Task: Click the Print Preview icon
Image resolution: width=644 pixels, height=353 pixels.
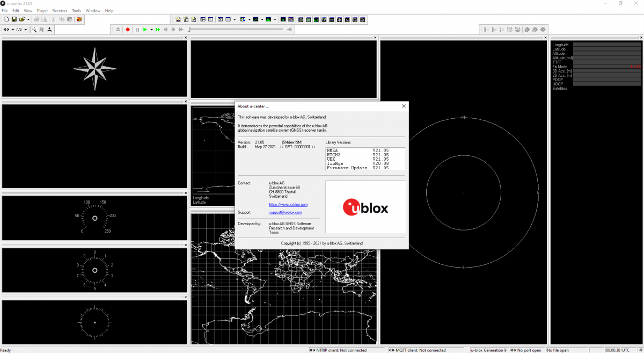Action: point(44,19)
